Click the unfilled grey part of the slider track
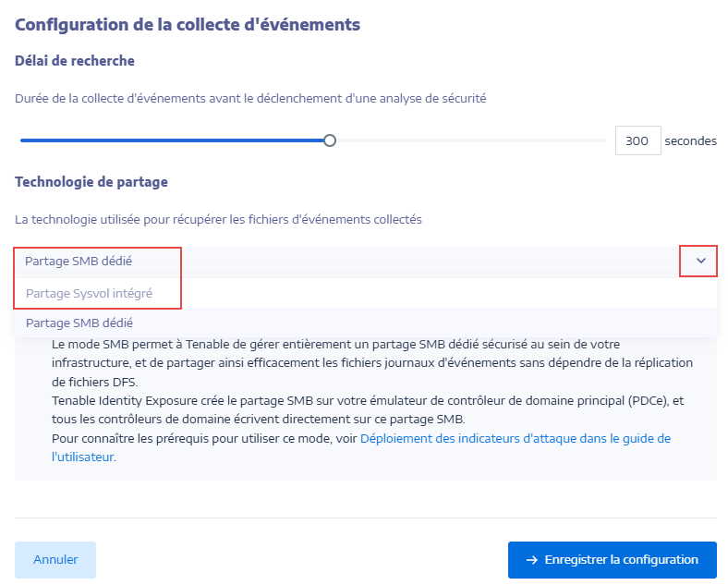 469,140
